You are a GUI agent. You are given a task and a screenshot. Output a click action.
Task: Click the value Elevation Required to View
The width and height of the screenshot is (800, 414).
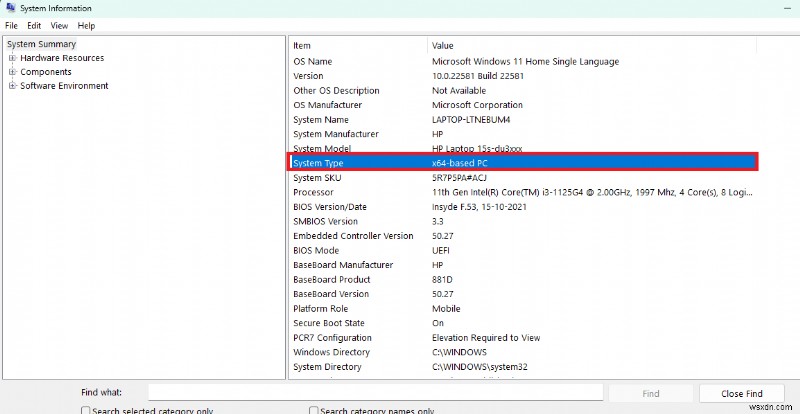point(486,338)
